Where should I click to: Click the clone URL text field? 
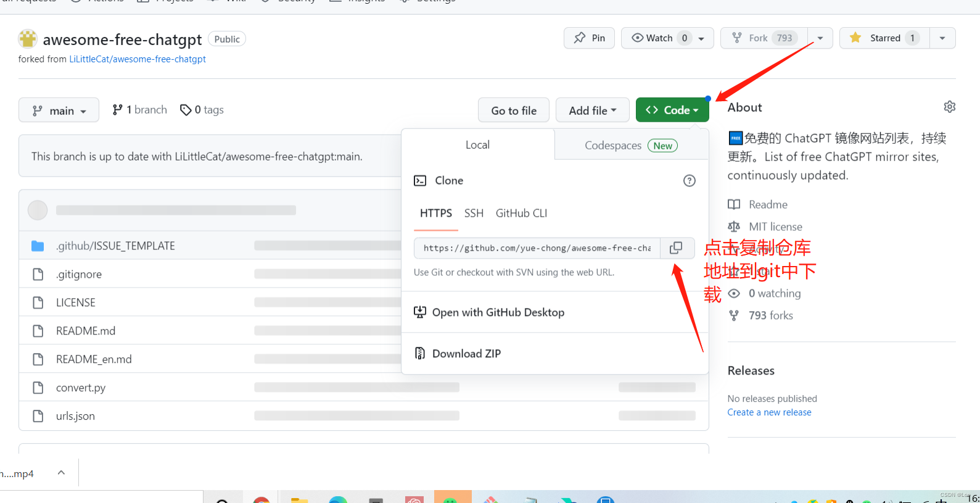[x=537, y=248]
